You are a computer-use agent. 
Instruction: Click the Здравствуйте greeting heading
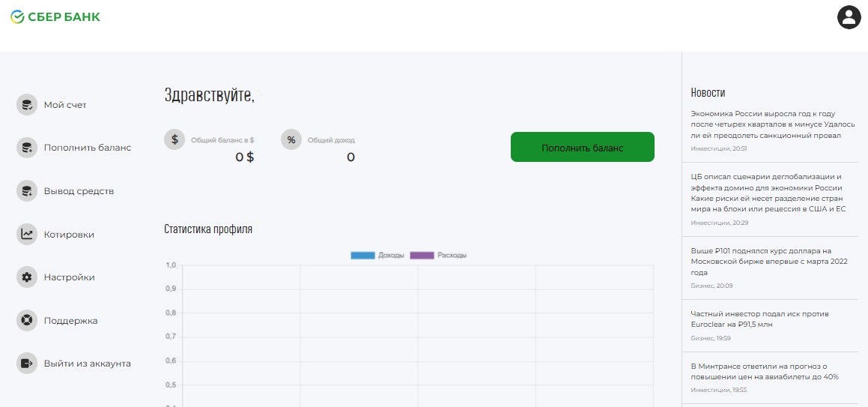(209, 95)
